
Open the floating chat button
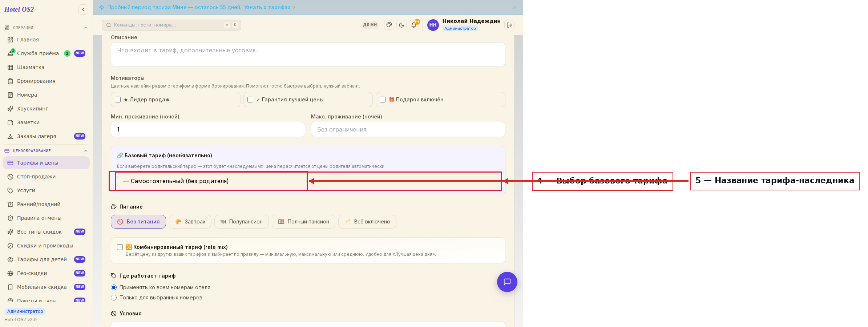point(507,282)
